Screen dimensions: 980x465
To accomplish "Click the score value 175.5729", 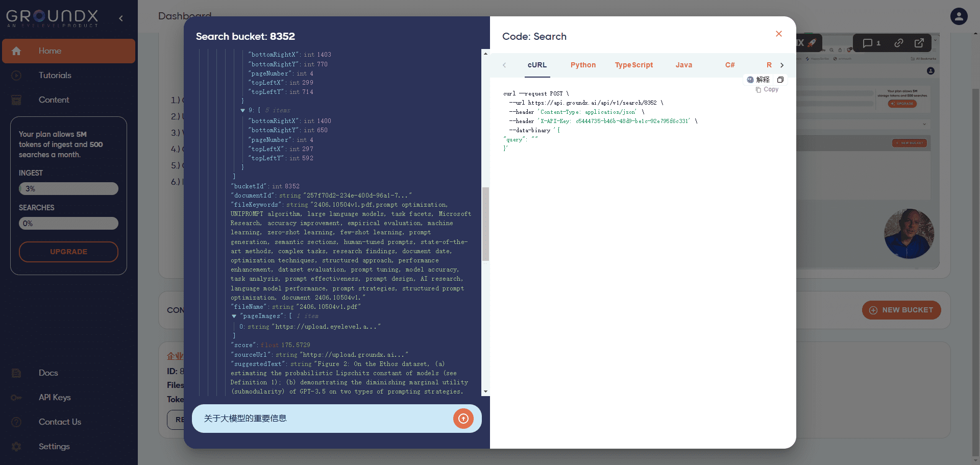I will [x=296, y=345].
